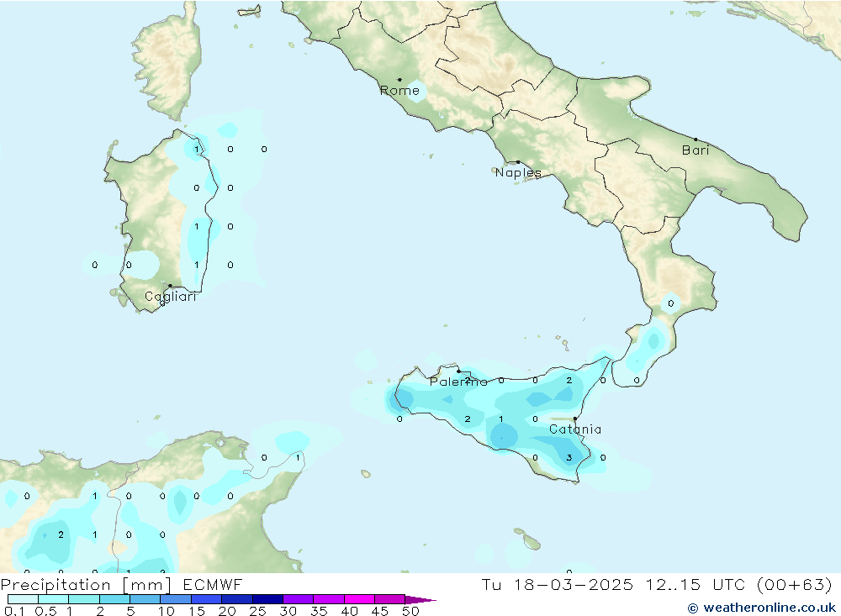Image resolution: width=841 pixels, height=616 pixels.
Task: Open the weatheronline.co.uk copyright link
Action: 762,608
